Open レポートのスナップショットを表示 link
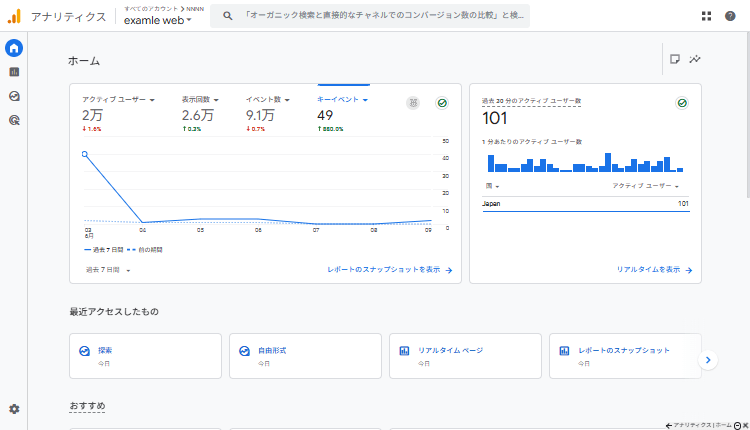This screenshot has height=430, width=750. pyautogui.click(x=390, y=270)
